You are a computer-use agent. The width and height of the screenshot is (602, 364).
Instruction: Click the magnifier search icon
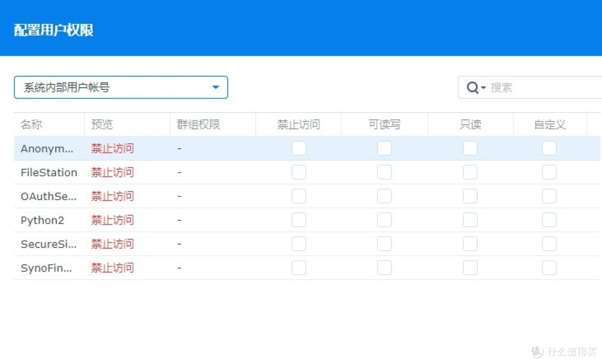(471, 87)
